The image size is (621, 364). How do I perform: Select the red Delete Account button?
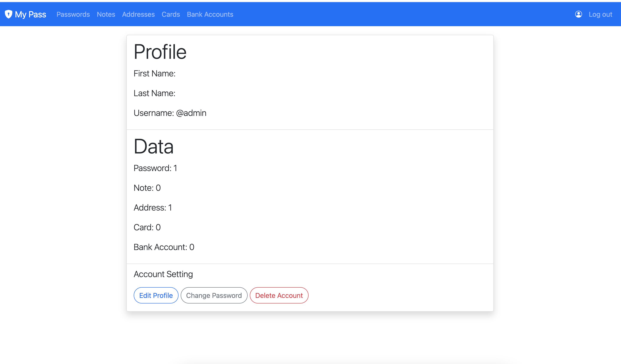279,295
